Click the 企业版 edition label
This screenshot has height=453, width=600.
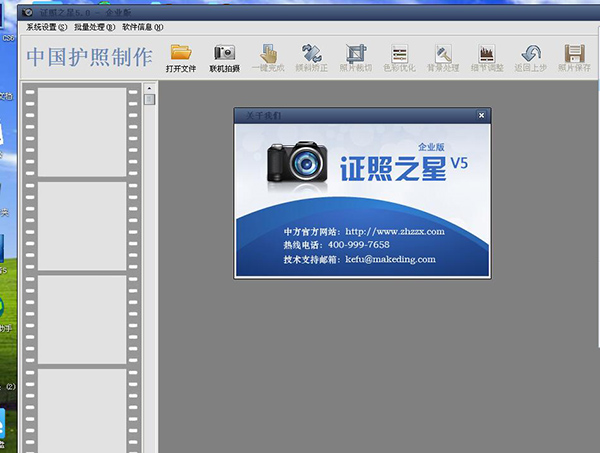[x=431, y=147]
